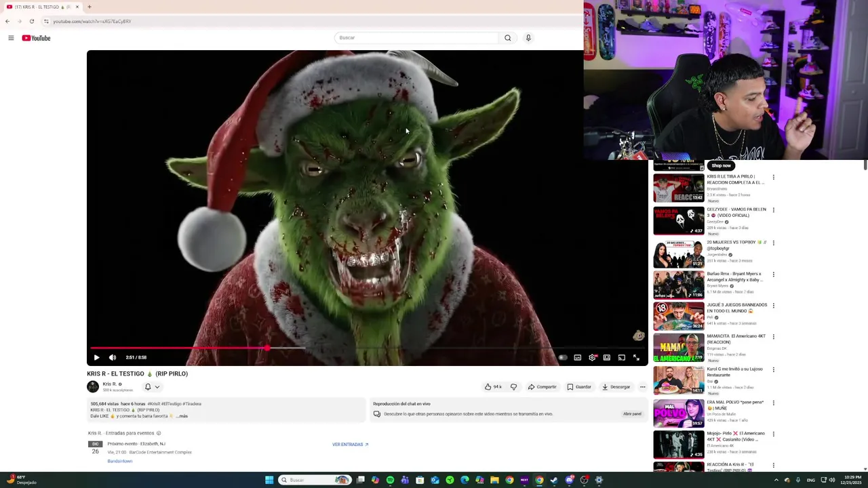868x488 pixels.
Task: Open OBS Studio from taskbar
Action: click(584, 480)
